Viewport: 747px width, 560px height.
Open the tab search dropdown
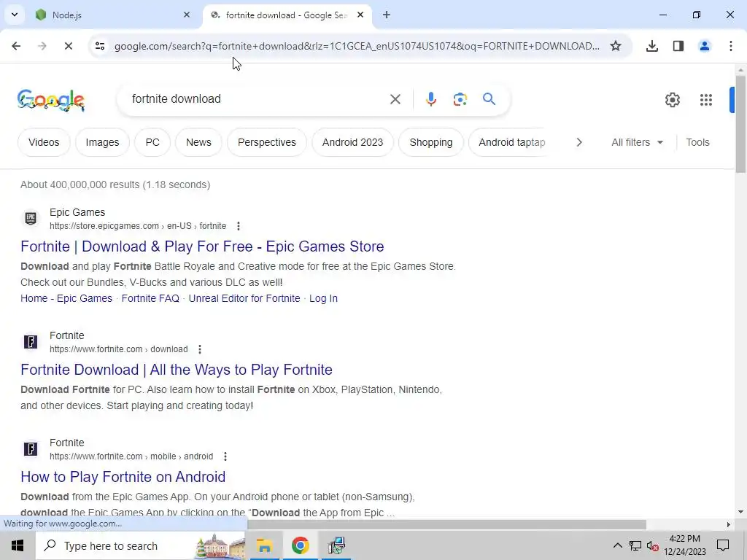(15, 15)
